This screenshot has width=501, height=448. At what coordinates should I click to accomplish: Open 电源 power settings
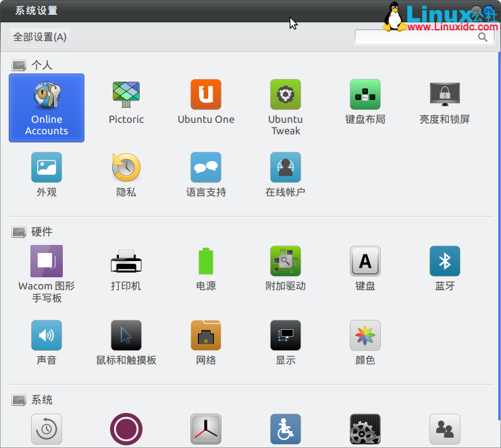pyautogui.click(x=206, y=269)
